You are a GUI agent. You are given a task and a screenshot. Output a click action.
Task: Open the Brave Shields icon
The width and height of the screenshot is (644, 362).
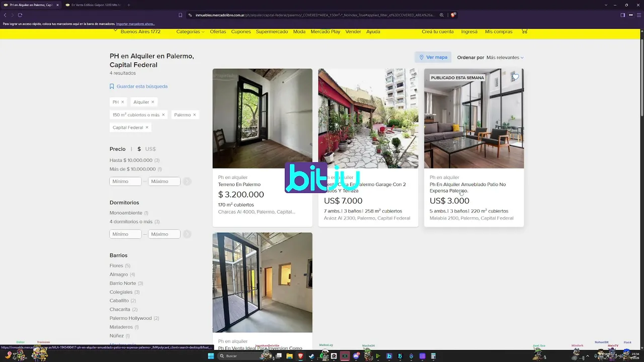[453, 15]
